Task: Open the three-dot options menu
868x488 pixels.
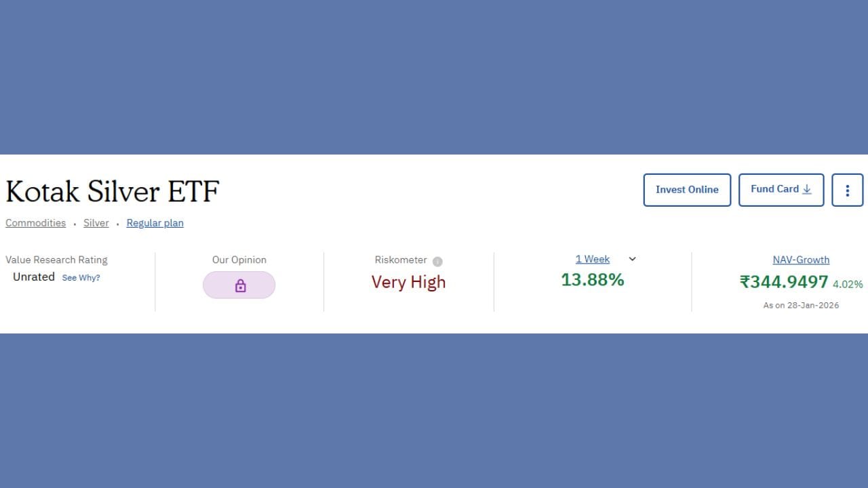Action: [x=847, y=190]
